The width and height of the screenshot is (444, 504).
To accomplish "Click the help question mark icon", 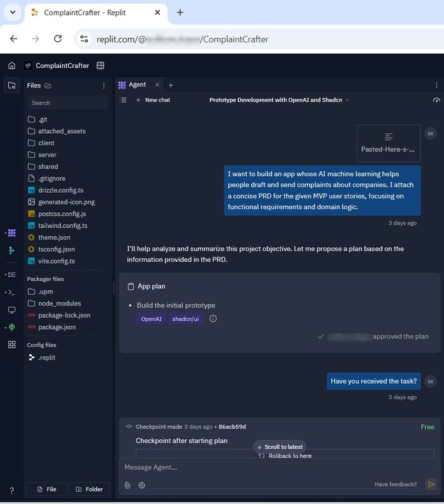I will [x=11, y=490].
